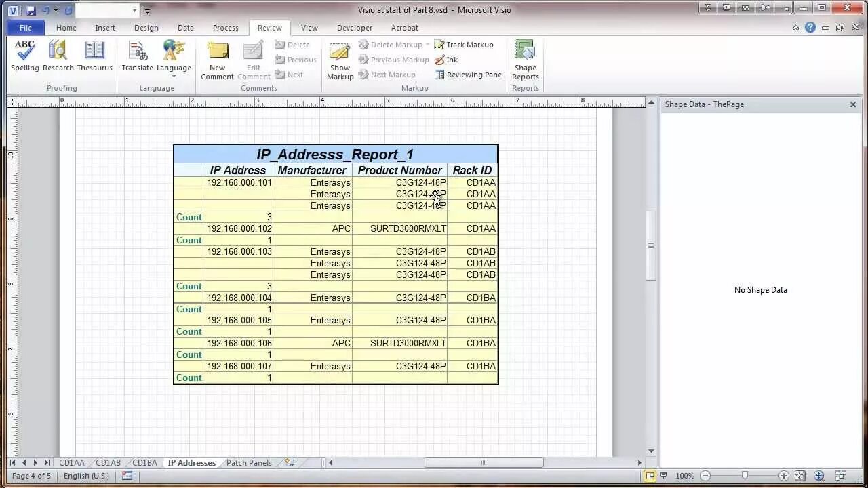868x488 pixels.
Task: Click the macro recording status icon
Action: [x=127, y=476]
